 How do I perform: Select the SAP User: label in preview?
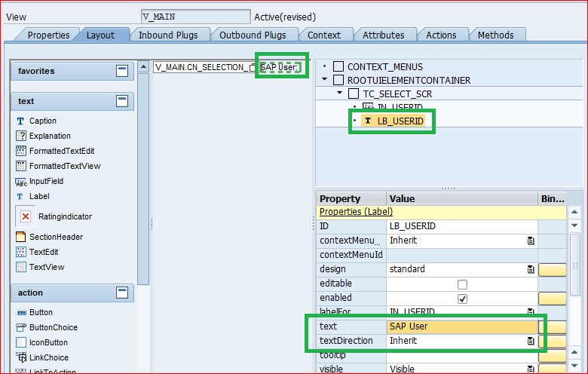coord(280,67)
